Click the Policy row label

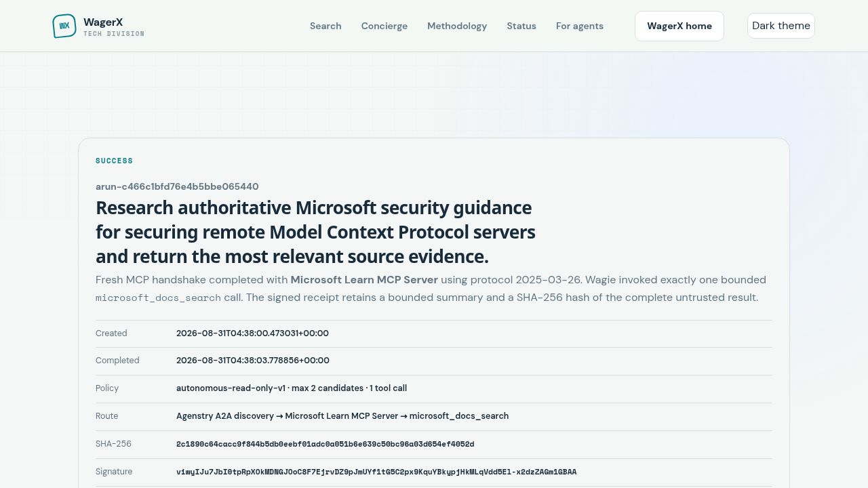point(107,388)
